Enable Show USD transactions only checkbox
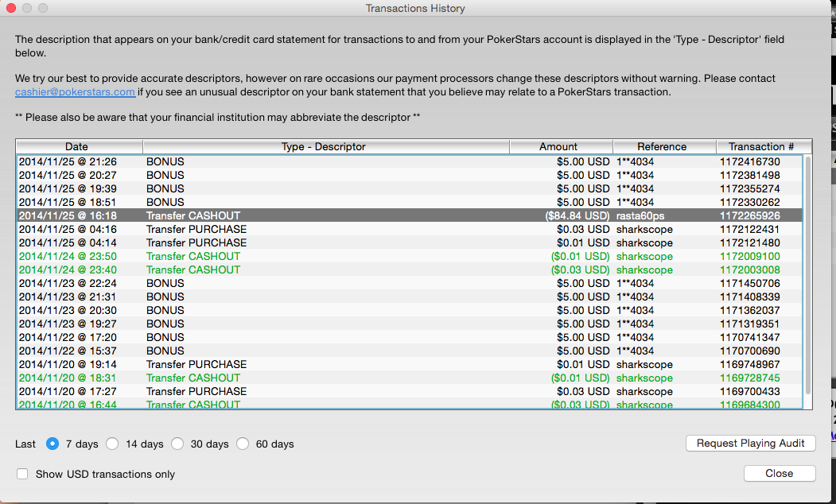This screenshot has height=504, width=836. tap(22, 474)
